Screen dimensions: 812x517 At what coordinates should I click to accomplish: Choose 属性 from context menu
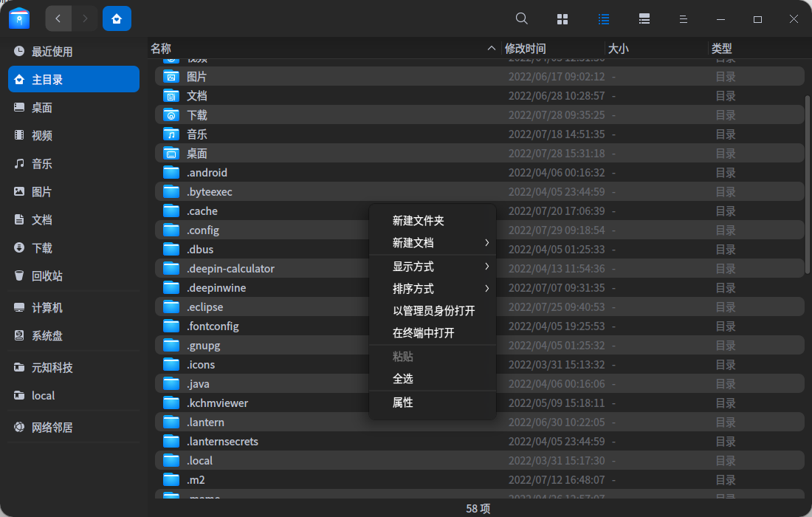click(433, 403)
